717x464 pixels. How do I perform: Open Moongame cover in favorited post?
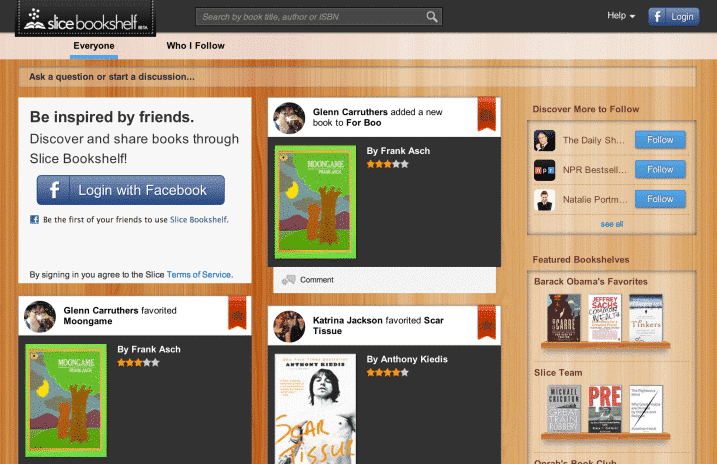tap(66, 400)
